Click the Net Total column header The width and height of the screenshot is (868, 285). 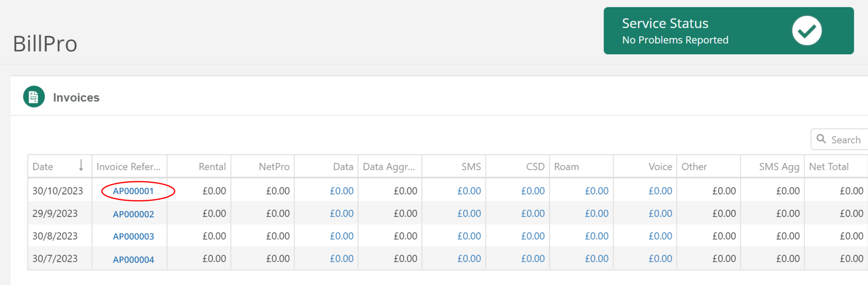coord(828,167)
